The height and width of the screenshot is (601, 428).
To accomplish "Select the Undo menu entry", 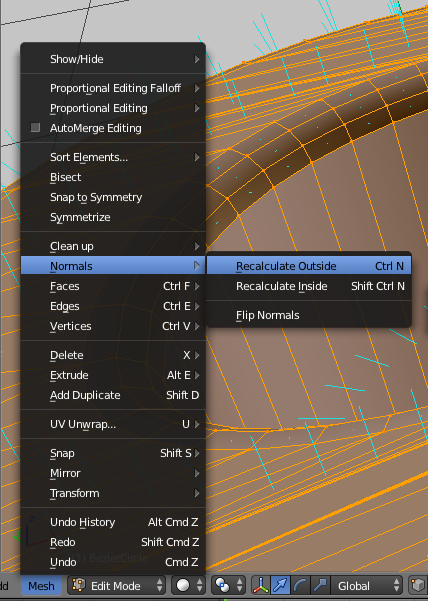I will (113, 562).
